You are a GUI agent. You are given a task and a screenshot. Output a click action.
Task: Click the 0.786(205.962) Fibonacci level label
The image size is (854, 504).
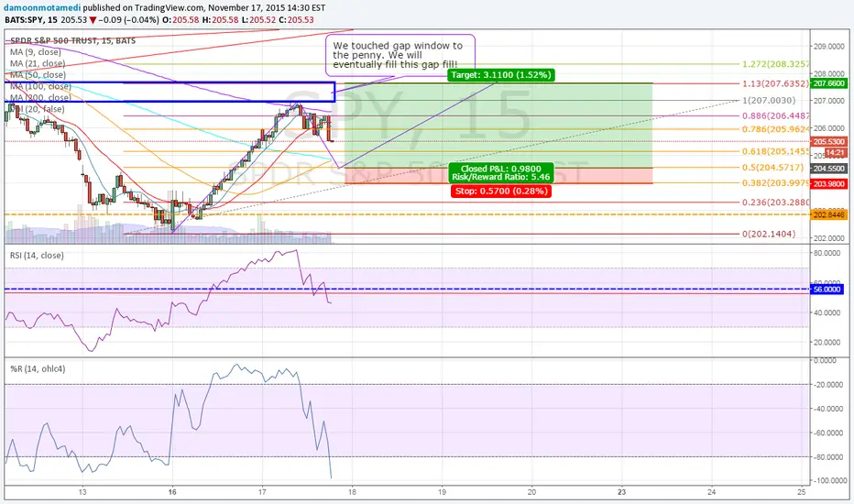click(775, 129)
